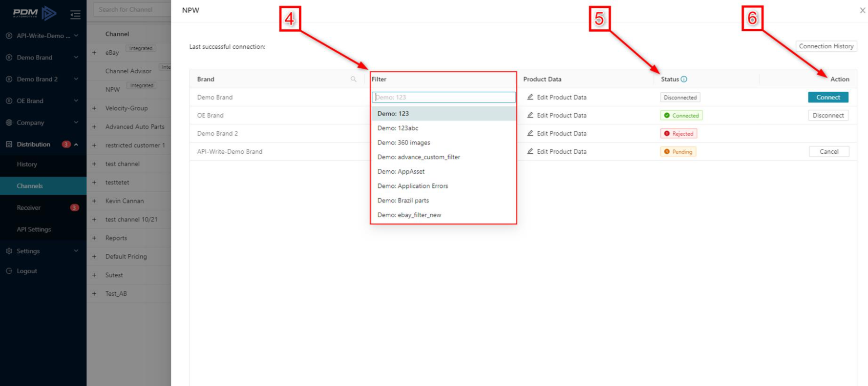Click the filter search input in Demo Brand row

click(444, 97)
